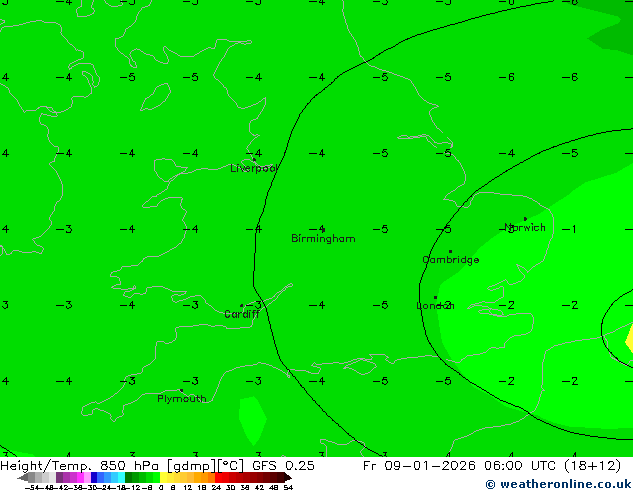The width and height of the screenshot is (634, 490).
Task: Click the dark maroon right arrow end of scale
Action: 287,477
